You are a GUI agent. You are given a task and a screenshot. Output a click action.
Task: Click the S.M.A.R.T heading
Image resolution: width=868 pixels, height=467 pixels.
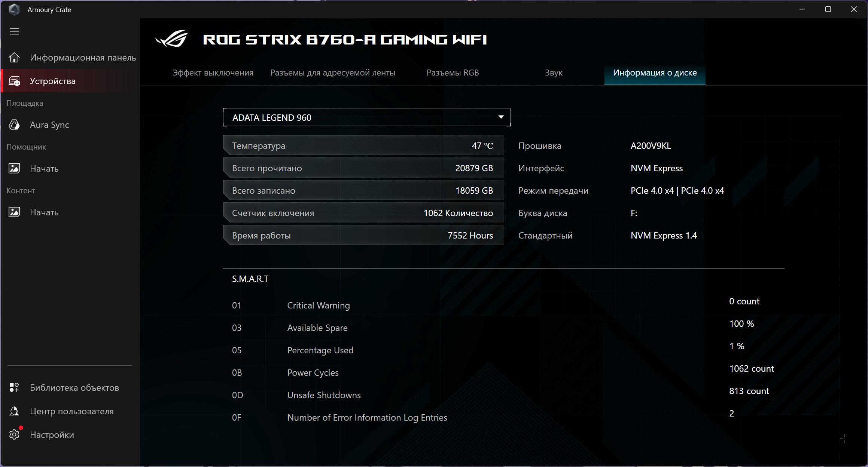click(250, 279)
